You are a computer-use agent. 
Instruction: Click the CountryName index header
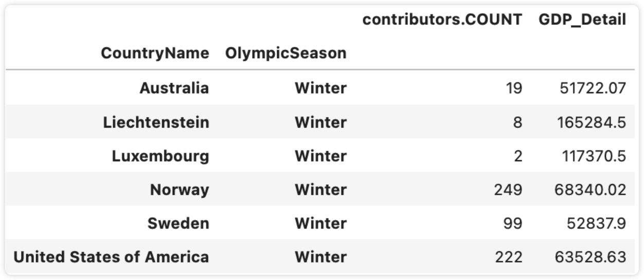[155, 53]
